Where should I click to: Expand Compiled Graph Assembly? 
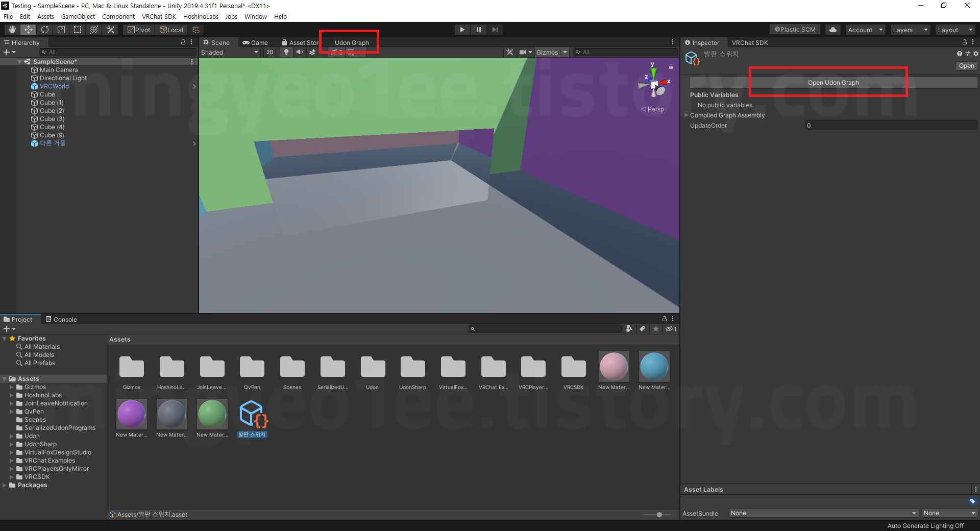click(687, 115)
